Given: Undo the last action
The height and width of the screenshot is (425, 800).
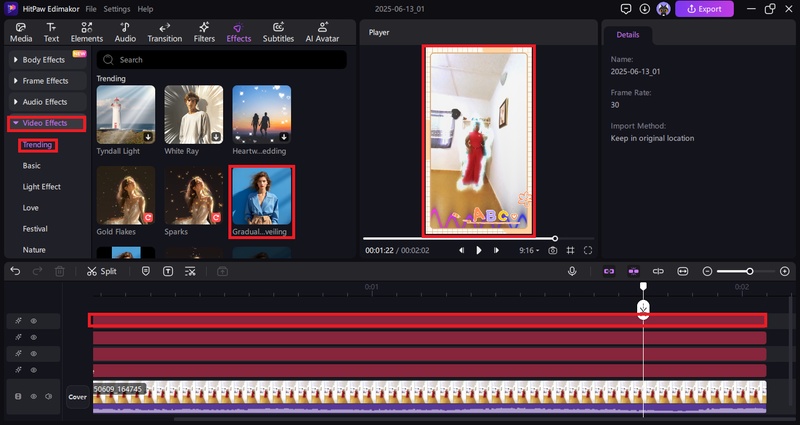Looking at the screenshot, I should (15, 271).
